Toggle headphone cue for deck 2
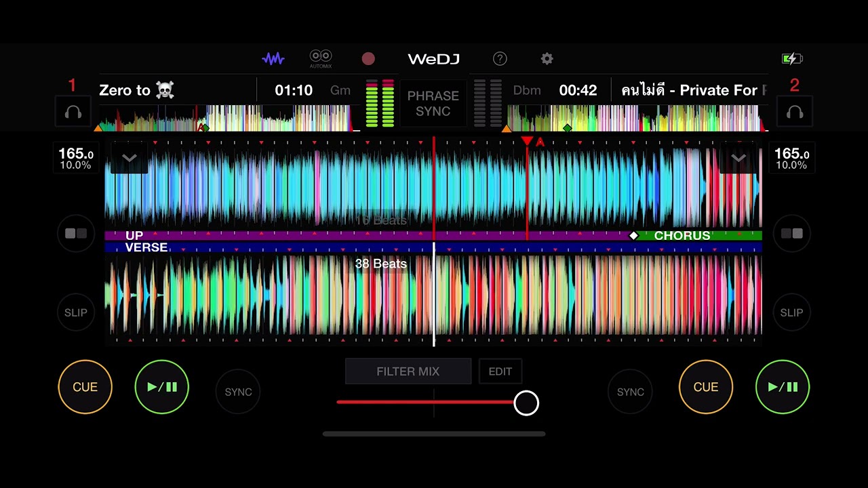Image resolution: width=868 pixels, height=488 pixels. point(795,113)
